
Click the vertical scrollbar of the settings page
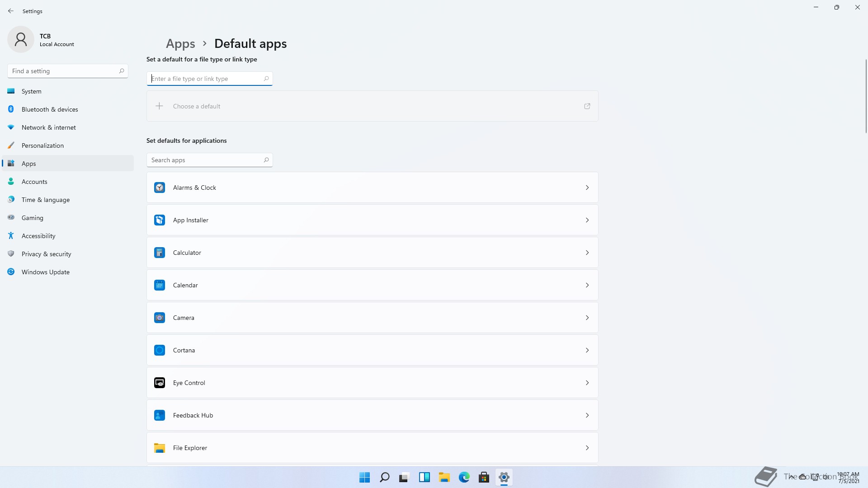coord(866,96)
